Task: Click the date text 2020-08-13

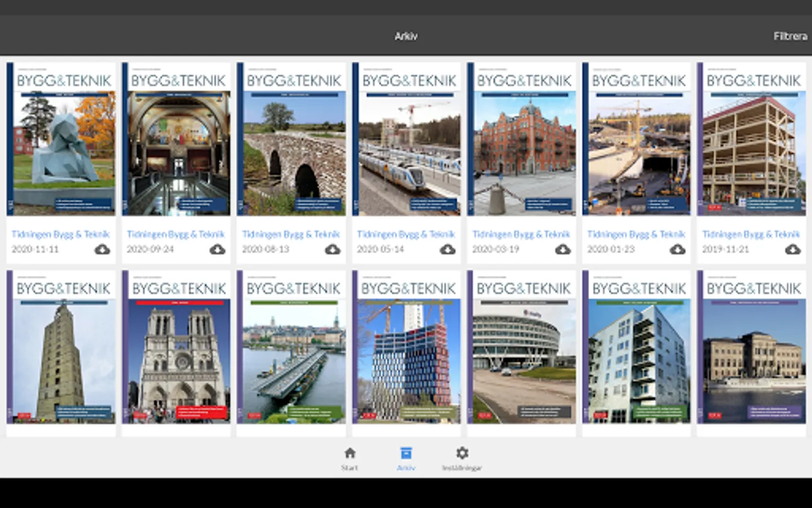Action: 265,249
